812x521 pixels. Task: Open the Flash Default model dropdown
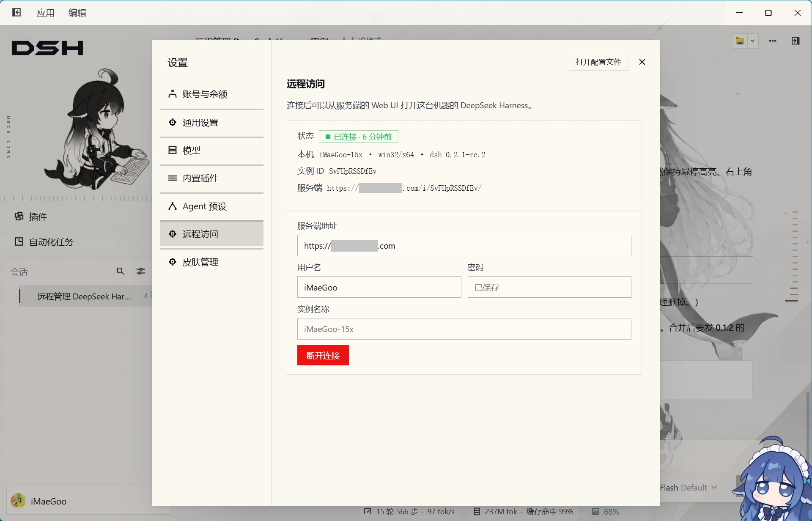(x=688, y=488)
